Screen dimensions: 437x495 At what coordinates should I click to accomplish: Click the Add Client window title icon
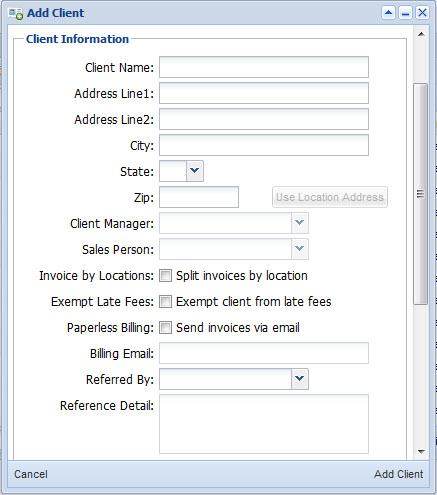(x=16, y=13)
